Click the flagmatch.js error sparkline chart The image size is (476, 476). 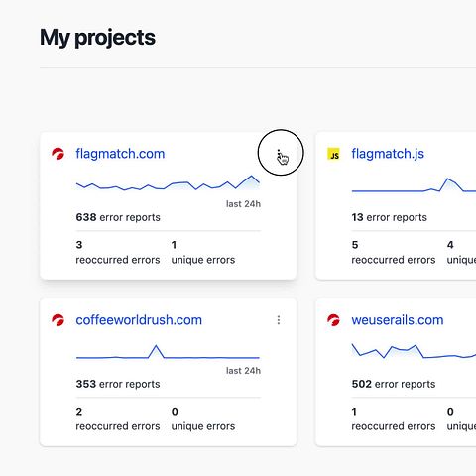point(414,185)
